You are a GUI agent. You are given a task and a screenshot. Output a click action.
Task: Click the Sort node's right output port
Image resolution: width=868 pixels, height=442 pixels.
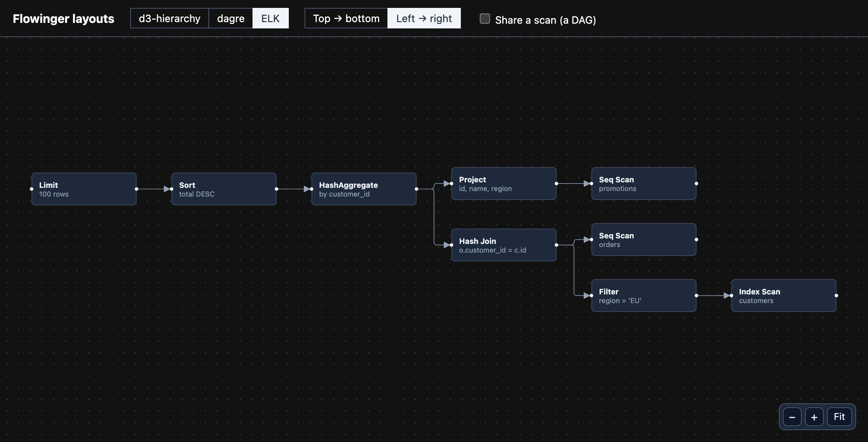[277, 189]
